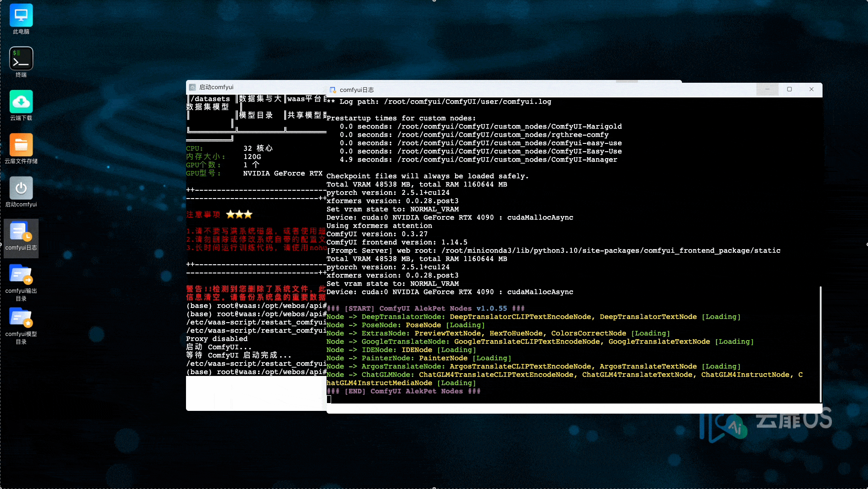
Task: Click the '32 核心' CPU value
Action: [x=258, y=148]
